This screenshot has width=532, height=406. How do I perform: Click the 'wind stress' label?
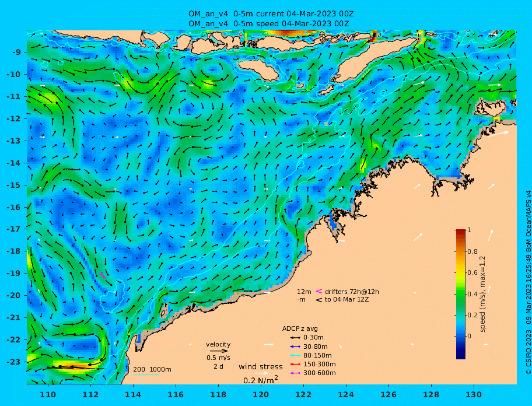point(261,367)
